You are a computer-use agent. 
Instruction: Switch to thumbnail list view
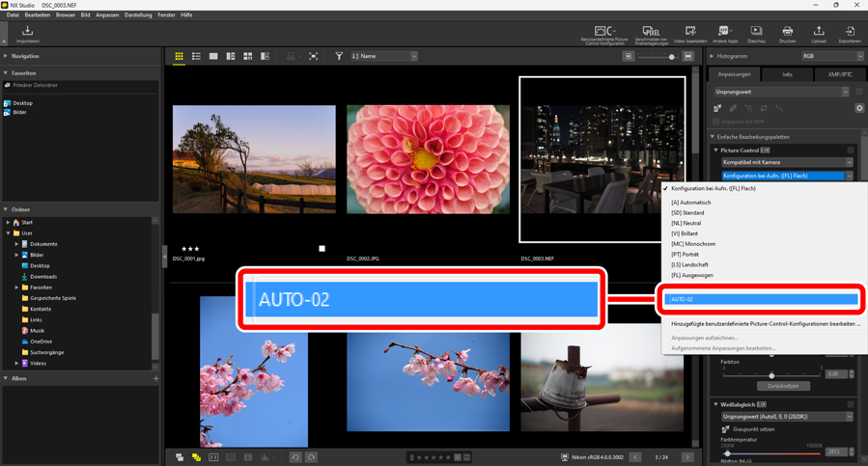click(196, 57)
